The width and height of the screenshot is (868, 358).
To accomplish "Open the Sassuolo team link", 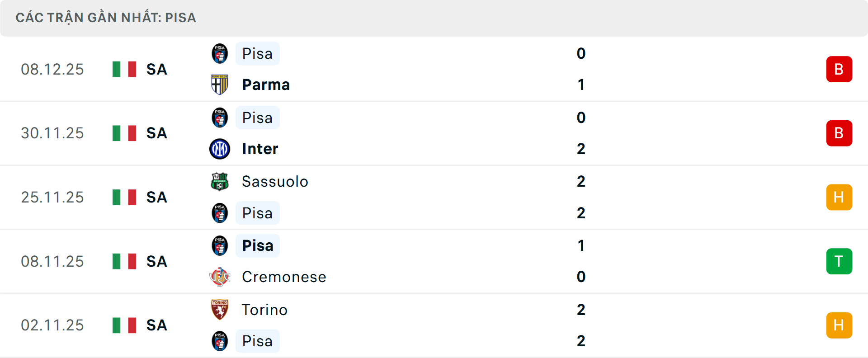I will click(275, 181).
